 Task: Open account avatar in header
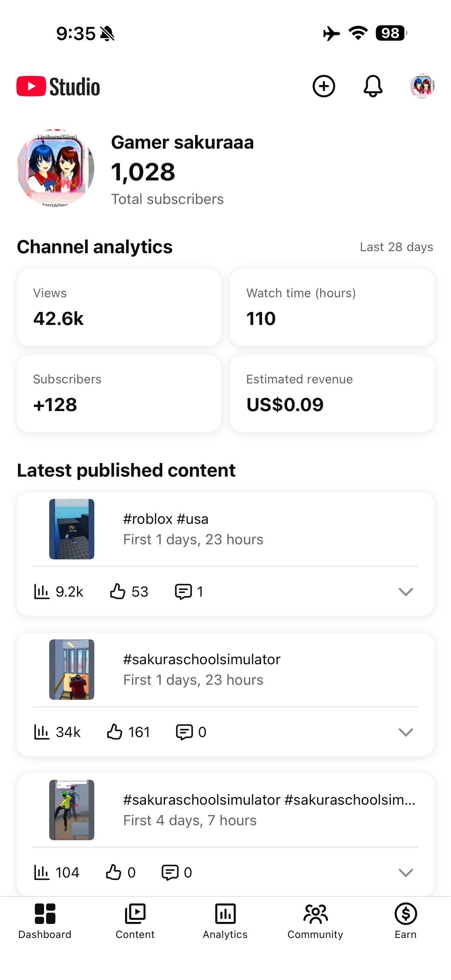[x=422, y=86]
